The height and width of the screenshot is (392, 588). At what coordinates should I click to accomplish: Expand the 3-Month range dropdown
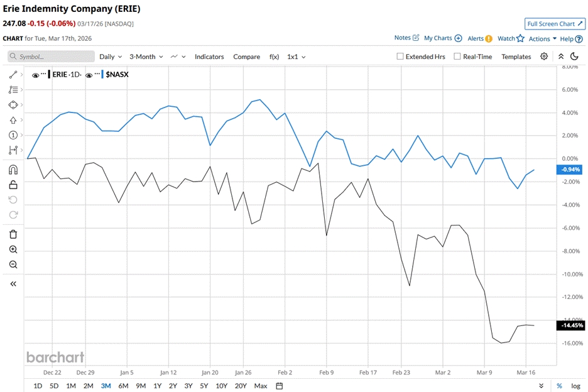pos(145,57)
